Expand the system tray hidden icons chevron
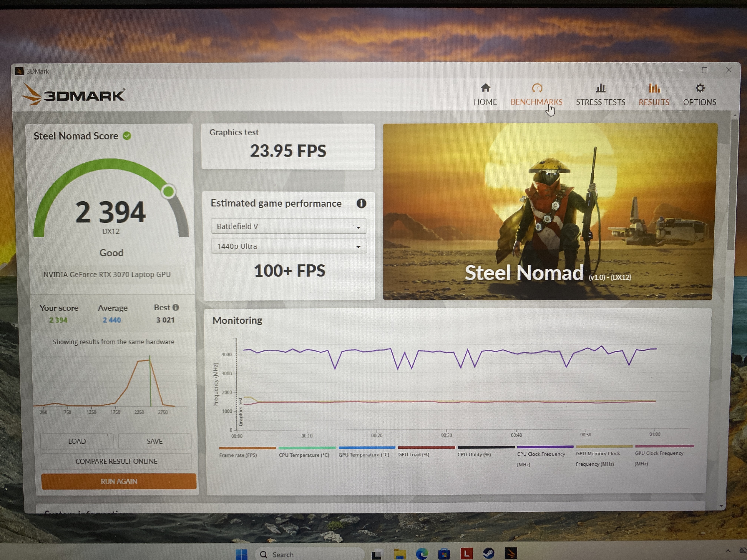The image size is (747, 560). tap(728, 551)
